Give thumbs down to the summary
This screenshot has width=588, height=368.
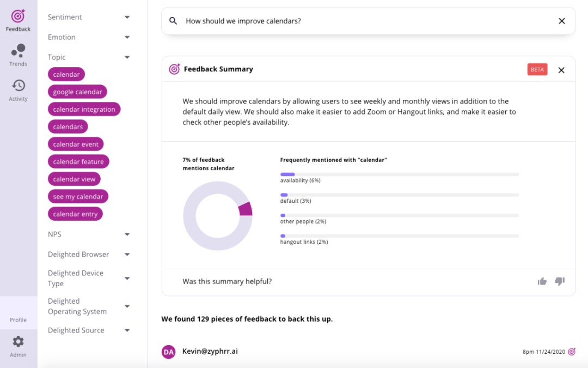[559, 281]
